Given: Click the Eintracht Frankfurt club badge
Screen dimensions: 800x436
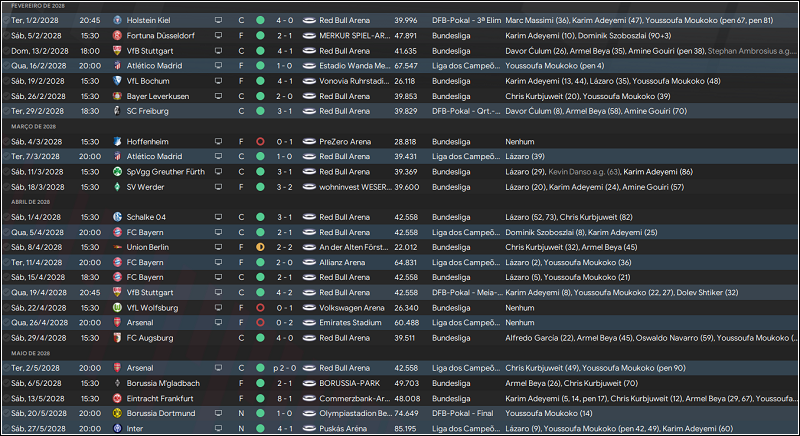Looking at the screenshot, I should (117, 399).
